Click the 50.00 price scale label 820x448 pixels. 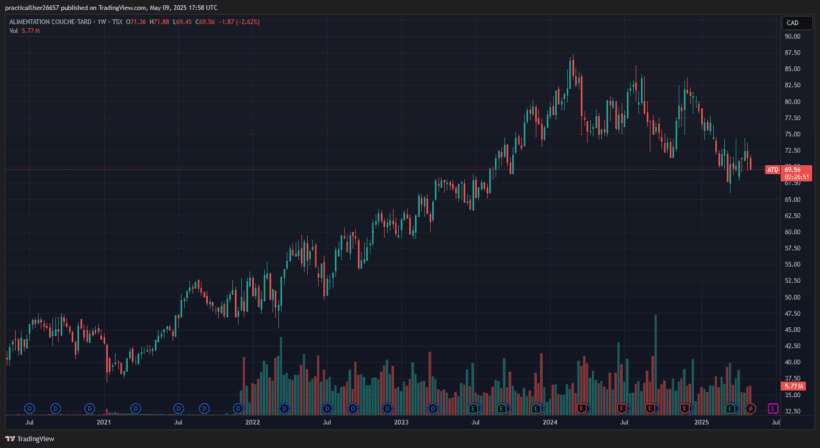tap(793, 297)
